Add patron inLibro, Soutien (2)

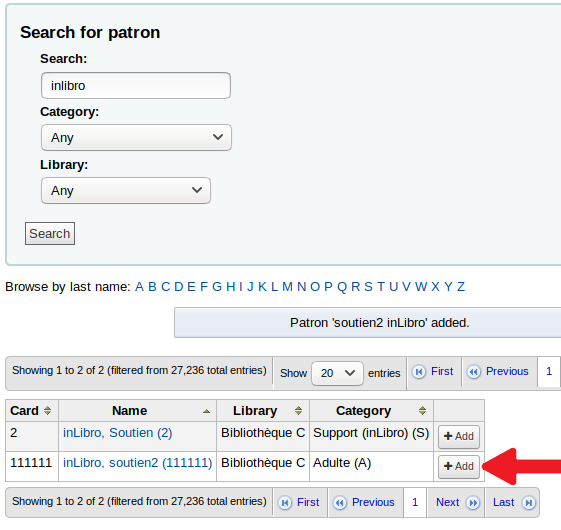[459, 437]
